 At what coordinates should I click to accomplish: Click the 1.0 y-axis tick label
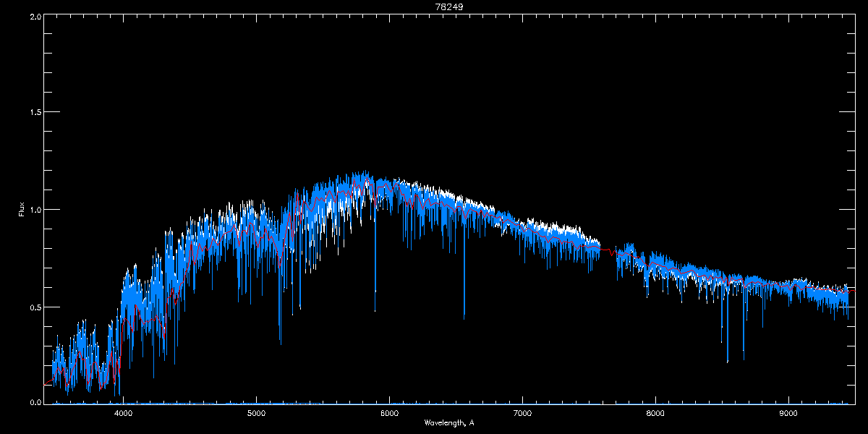click(x=35, y=210)
